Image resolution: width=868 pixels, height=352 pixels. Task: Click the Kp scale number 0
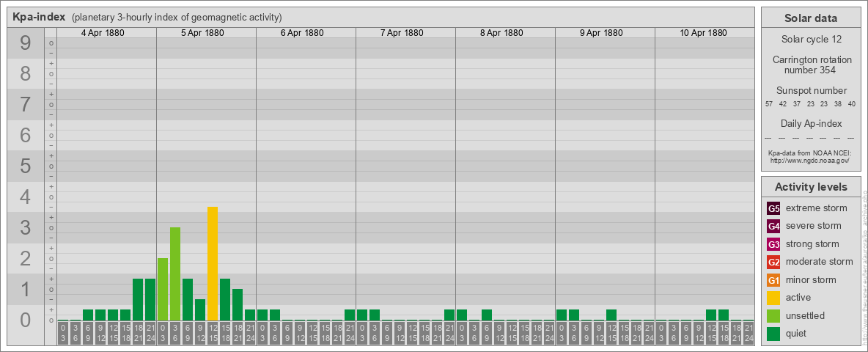pyautogui.click(x=26, y=320)
